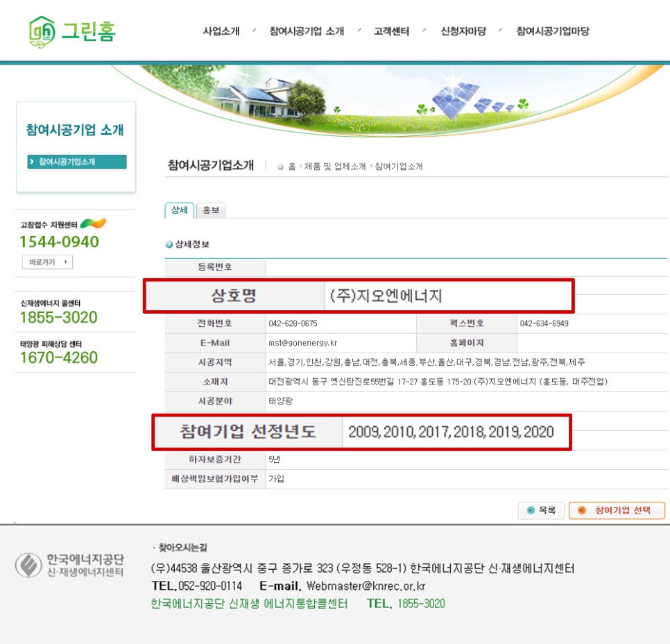Click the 참여기업 선택 button

pos(617,510)
